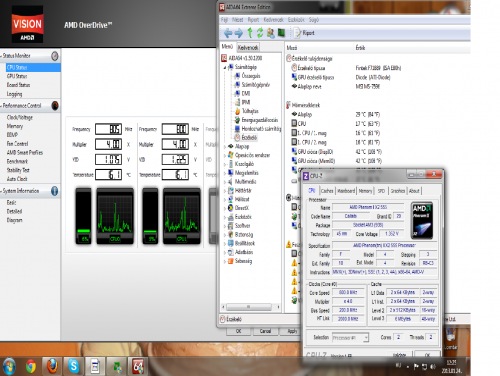The image size is (500, 376).
Task: Select the DMI tree item in AIDA64
Action: coord(242,93)
